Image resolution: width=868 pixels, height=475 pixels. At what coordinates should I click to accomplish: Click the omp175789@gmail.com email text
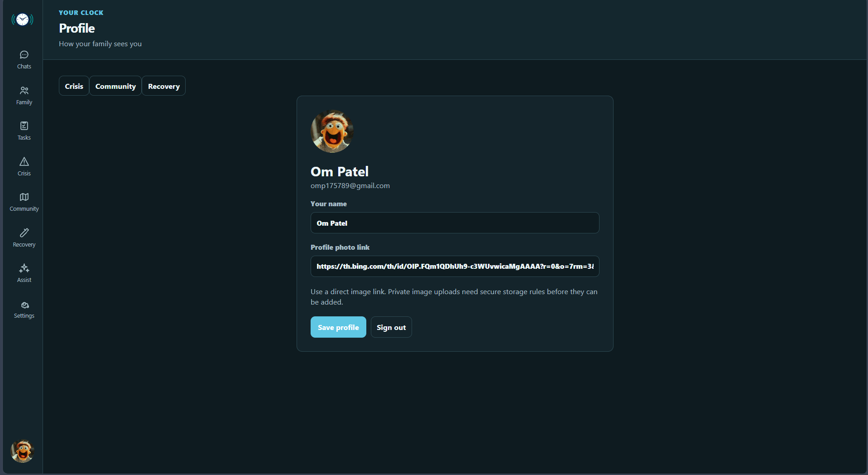point(350,186)
